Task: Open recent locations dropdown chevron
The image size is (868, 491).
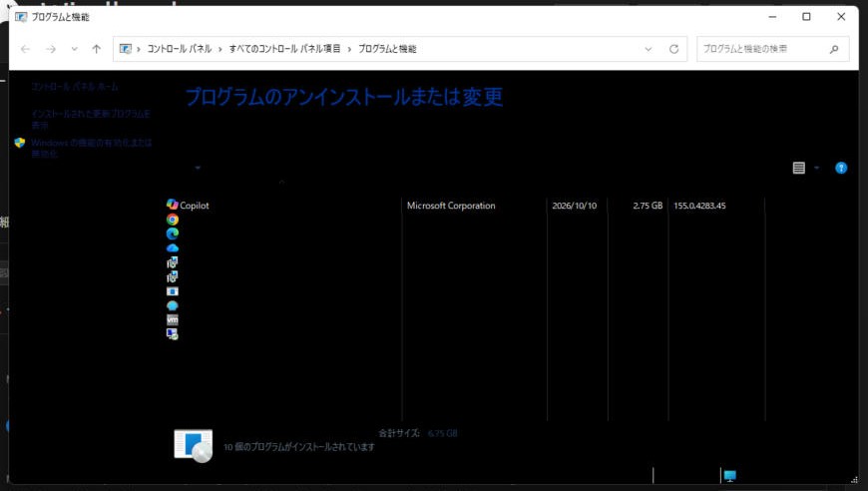Action: coord(74,49)
